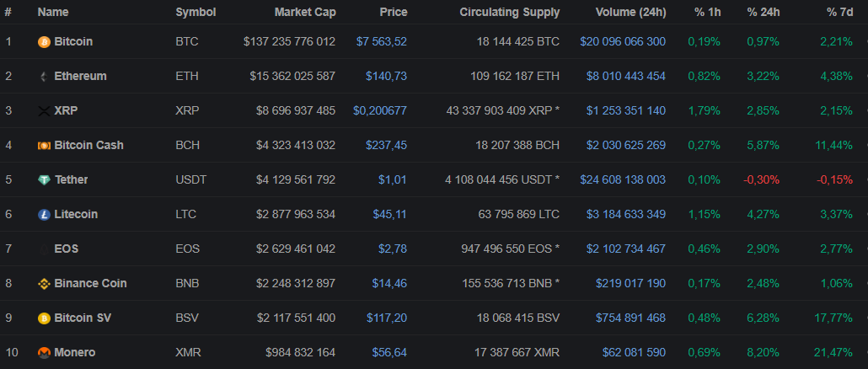Click the Monero logo icon
Viewport: 868px width, 369px height.
44,352
